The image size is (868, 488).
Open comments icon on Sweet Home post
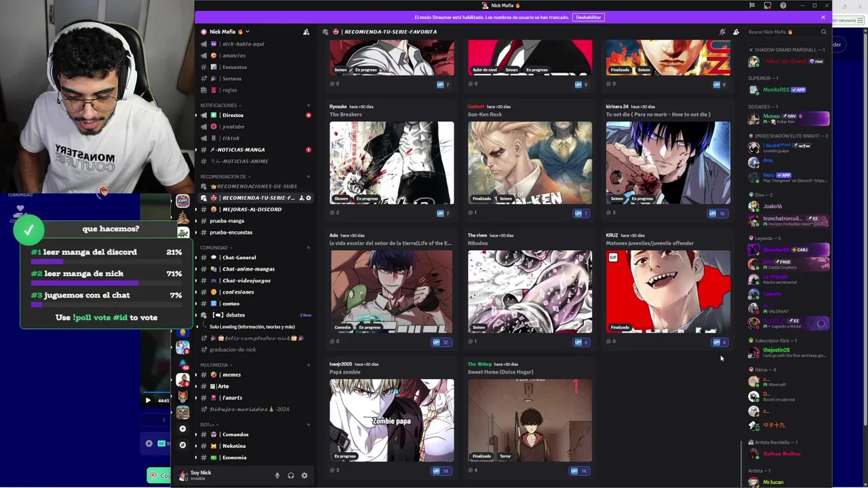click(471, 470)
